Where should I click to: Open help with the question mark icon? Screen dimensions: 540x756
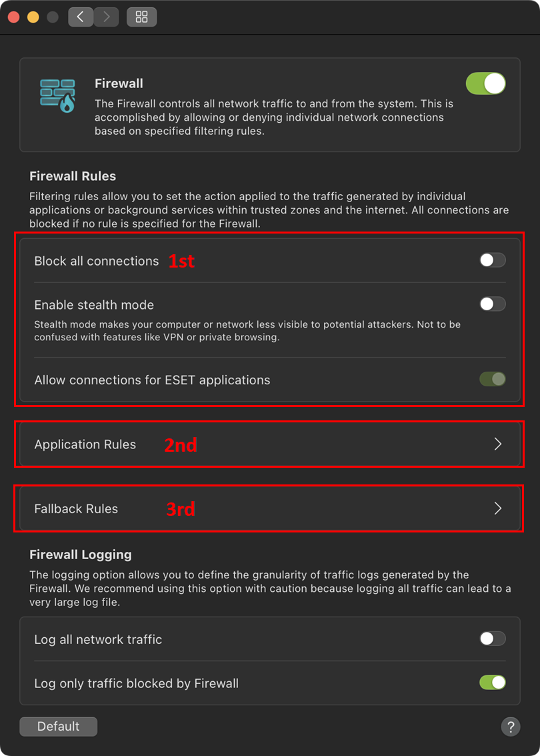coord(510,727)
